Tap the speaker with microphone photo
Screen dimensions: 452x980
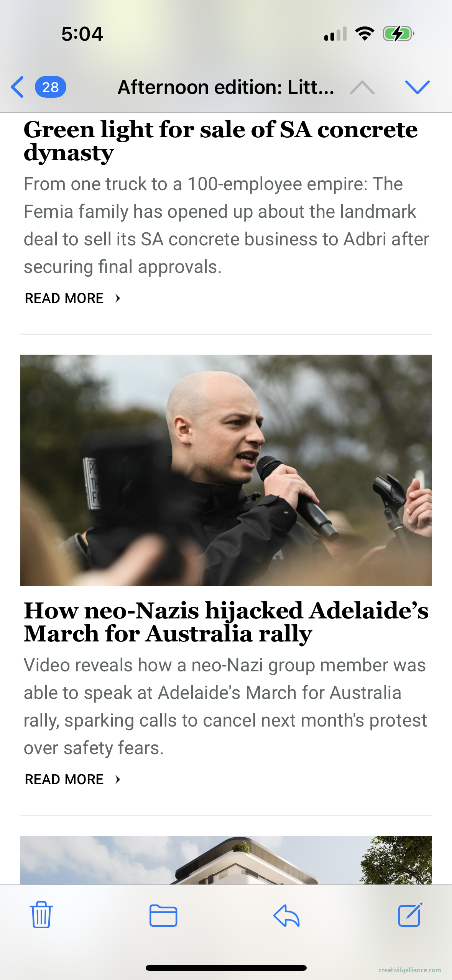[x=226, y=470]
